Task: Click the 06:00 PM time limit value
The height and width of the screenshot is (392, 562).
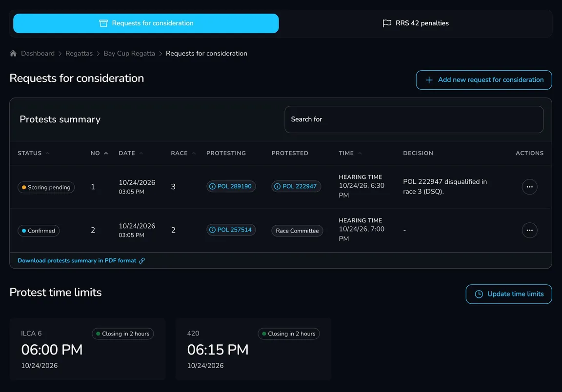Action: pos(52,350)
